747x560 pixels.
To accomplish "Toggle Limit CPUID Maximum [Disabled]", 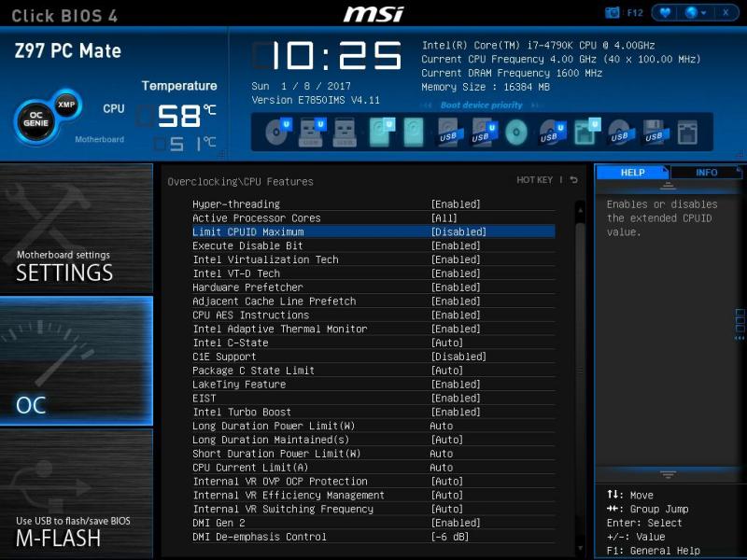I will pos(373,231).
